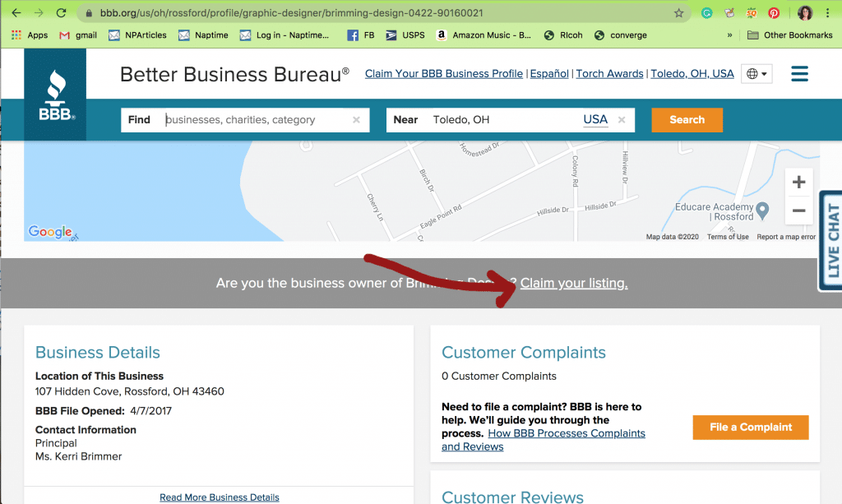Open How BBB Processes Complaints and Reviews
The height and width of the screenshot is (504, 842).
tap(544, 440)
